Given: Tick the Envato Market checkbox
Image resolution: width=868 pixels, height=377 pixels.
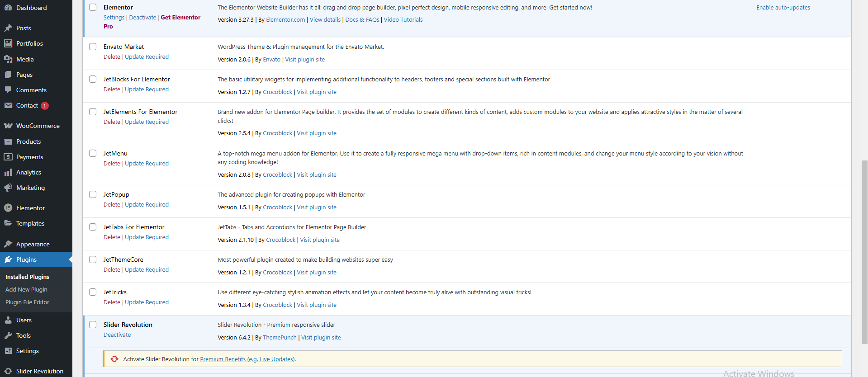Looking at the screenshot, I should [93, 47].
